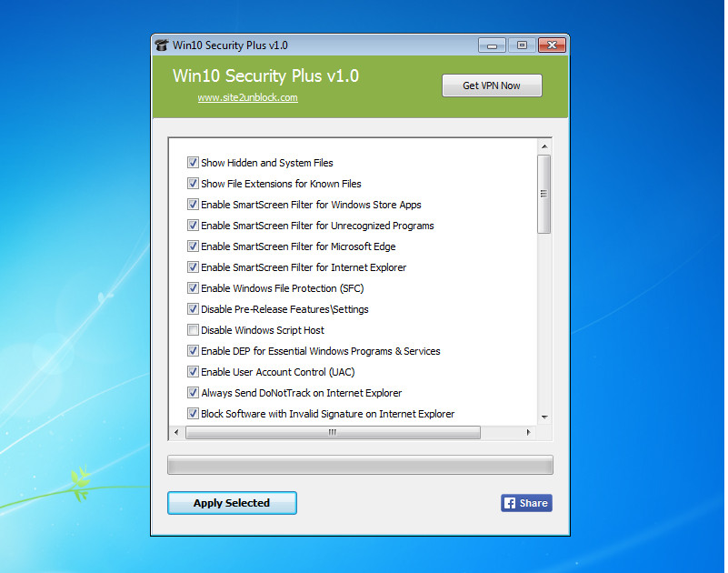The image size is (728, 573).
Task: Click the list scroll up arrow
Action: coord(544,146)
